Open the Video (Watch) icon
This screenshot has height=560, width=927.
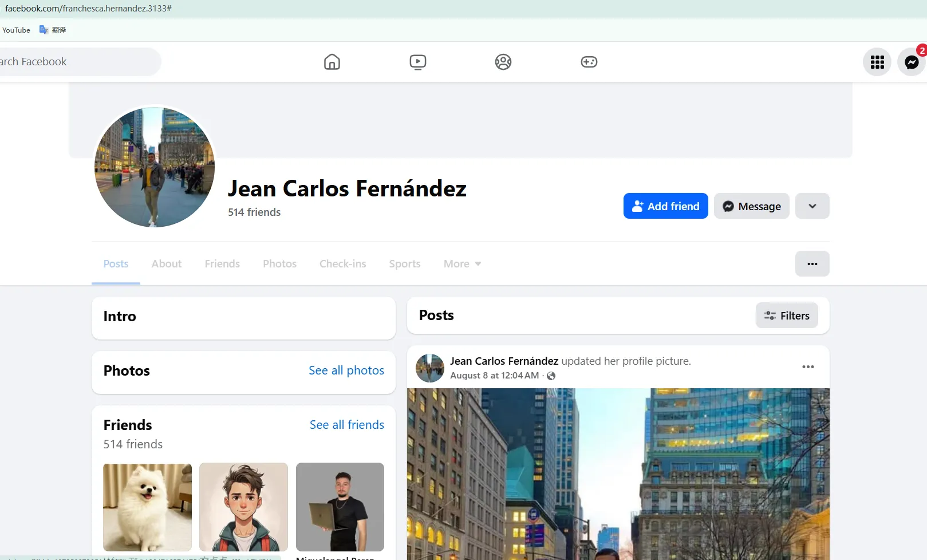418,62
